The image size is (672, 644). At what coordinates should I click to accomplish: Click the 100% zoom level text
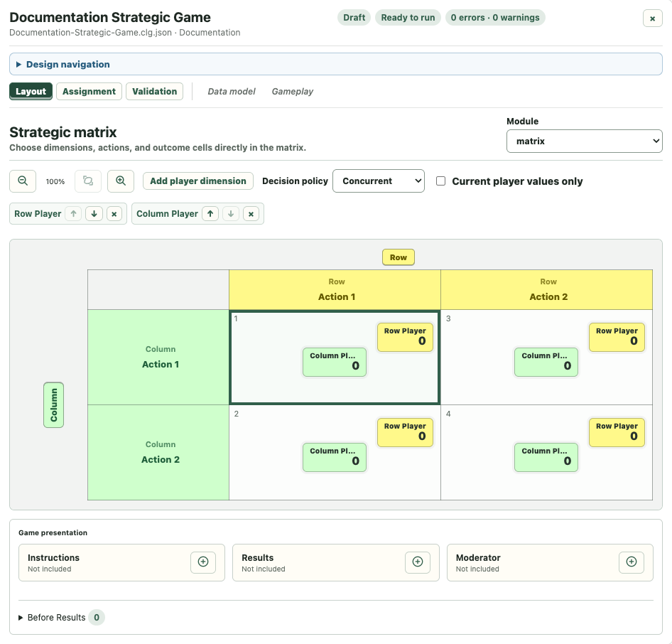pos(55,181)
